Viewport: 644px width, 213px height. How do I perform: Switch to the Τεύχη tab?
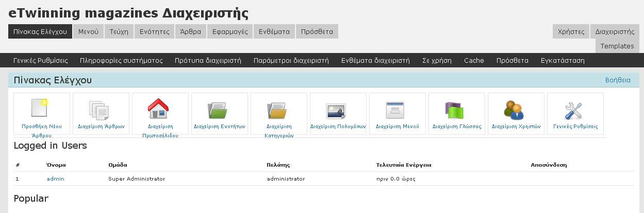(119, 31)
